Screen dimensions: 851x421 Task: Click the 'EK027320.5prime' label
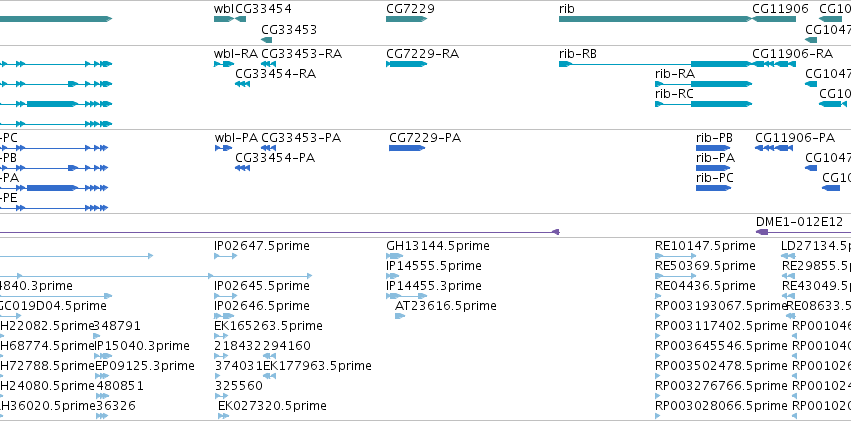[272, 405]
